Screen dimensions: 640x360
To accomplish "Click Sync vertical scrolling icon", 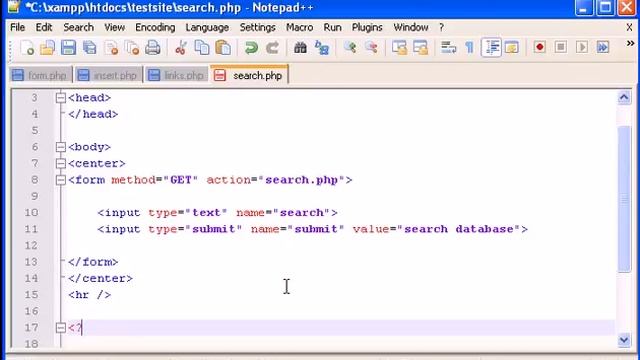I will tap(399, 48).
